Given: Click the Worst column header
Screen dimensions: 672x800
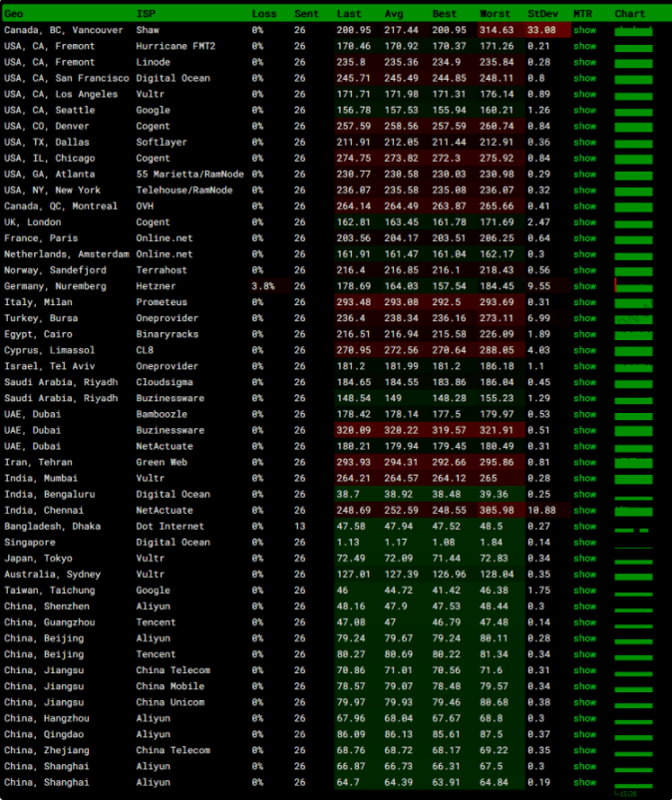Looking at the screenshot, I should click(496, 14).
